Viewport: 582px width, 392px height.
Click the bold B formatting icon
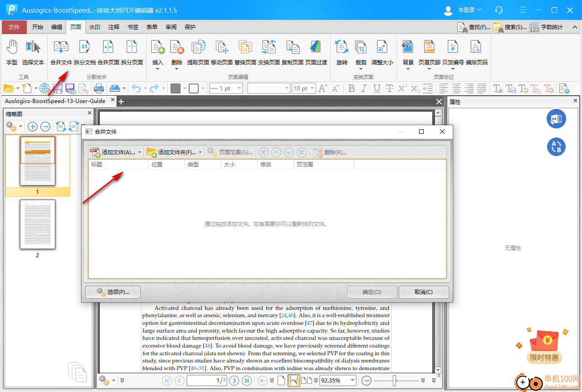pyautogui.click(x=352, y=88)
